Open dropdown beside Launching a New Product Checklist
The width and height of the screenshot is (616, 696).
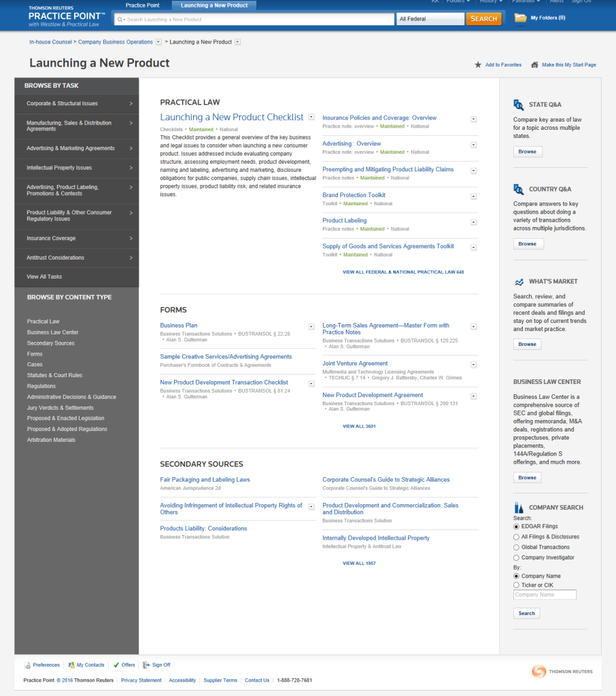click(311, 117)
